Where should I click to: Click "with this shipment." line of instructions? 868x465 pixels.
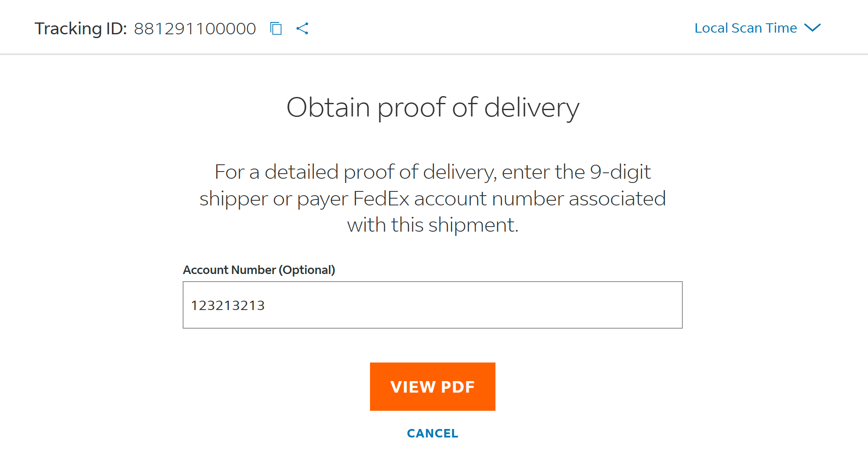coord(432,225)
